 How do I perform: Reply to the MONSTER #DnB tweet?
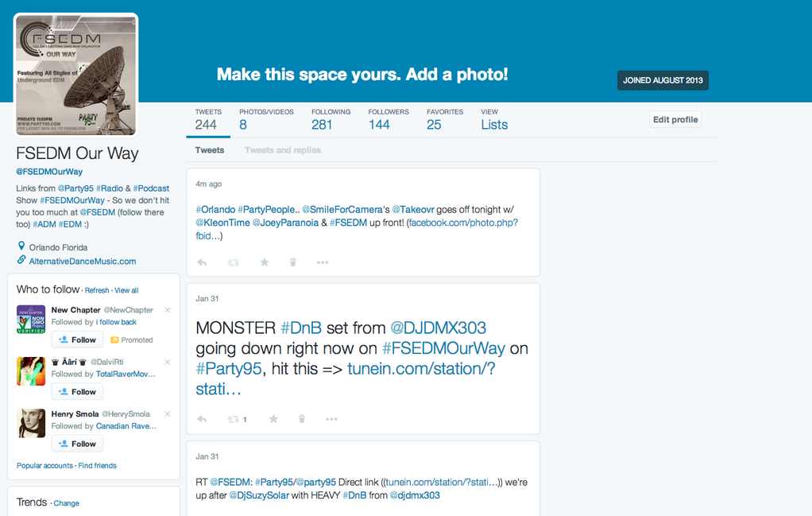coord(202,419)
